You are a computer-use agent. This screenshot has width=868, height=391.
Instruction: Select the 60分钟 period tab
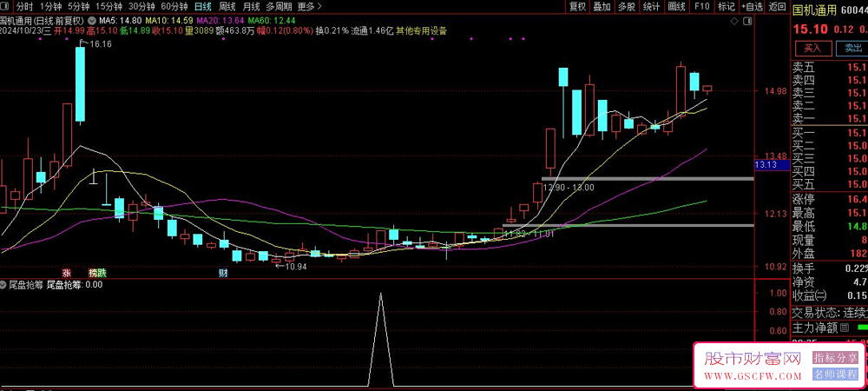click(x=174, y=7)
